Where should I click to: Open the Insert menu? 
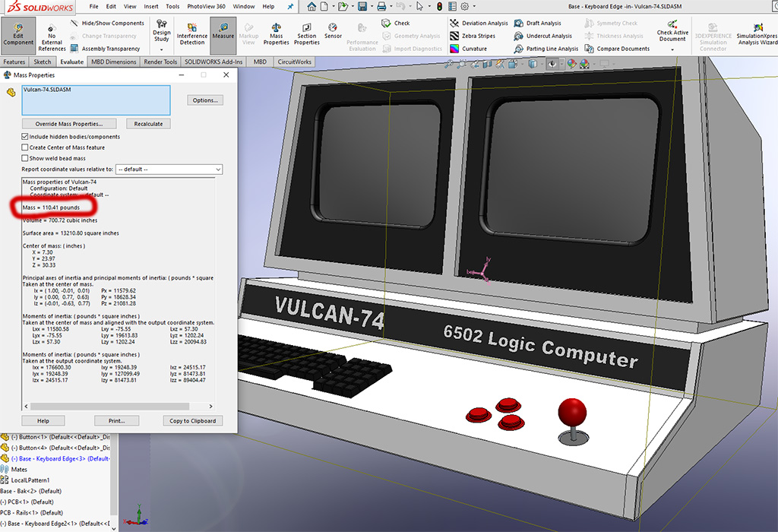pyautogui.click(x=151, y=6)
